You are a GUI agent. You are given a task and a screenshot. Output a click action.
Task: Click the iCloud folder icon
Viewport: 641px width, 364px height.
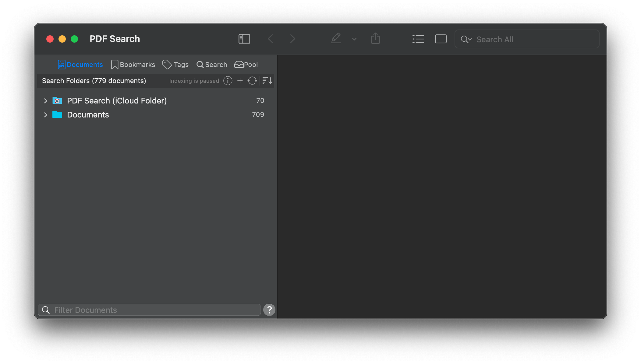(x=57, y=100)
